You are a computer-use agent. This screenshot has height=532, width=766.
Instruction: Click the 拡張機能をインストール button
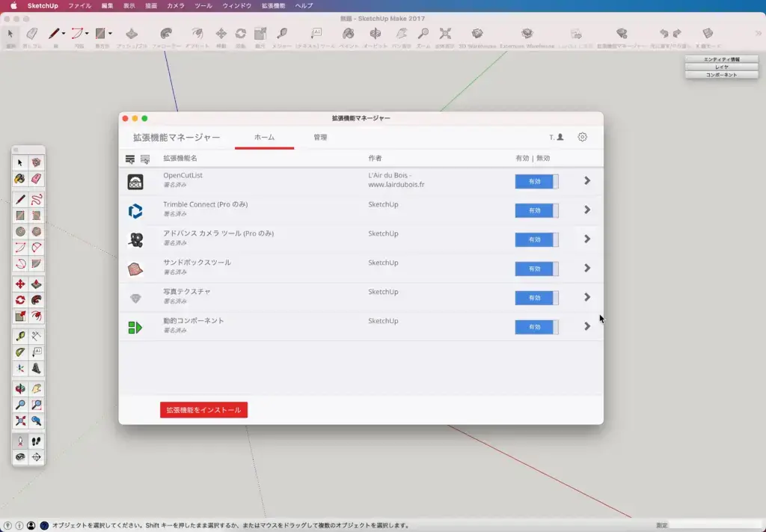[x=203, y=410]
